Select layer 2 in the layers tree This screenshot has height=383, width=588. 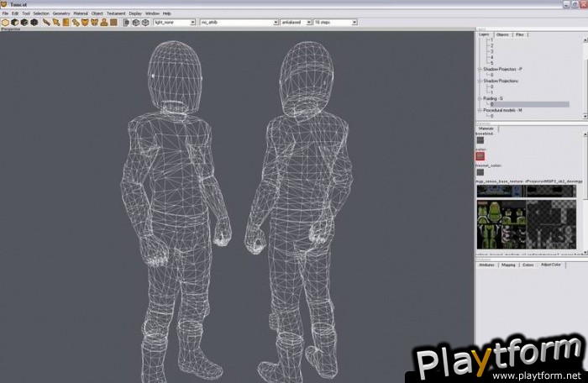coord(492,45)
